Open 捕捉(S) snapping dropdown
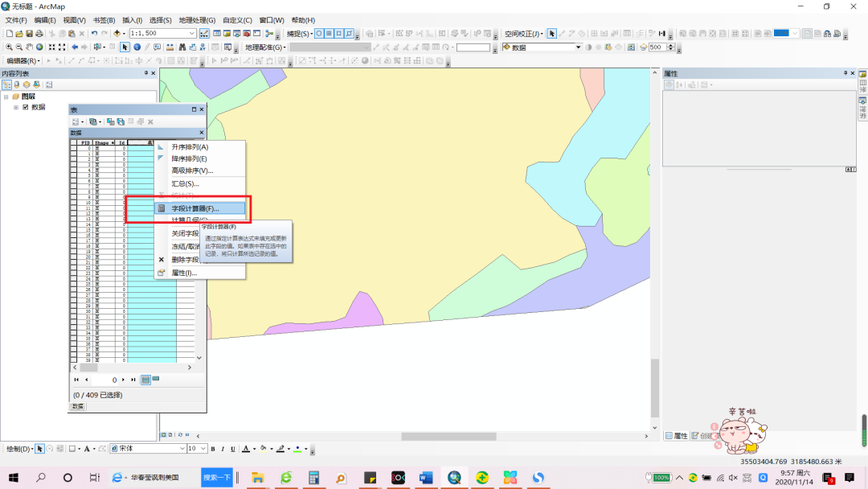The image size is (868, 489). click(300, 34)
